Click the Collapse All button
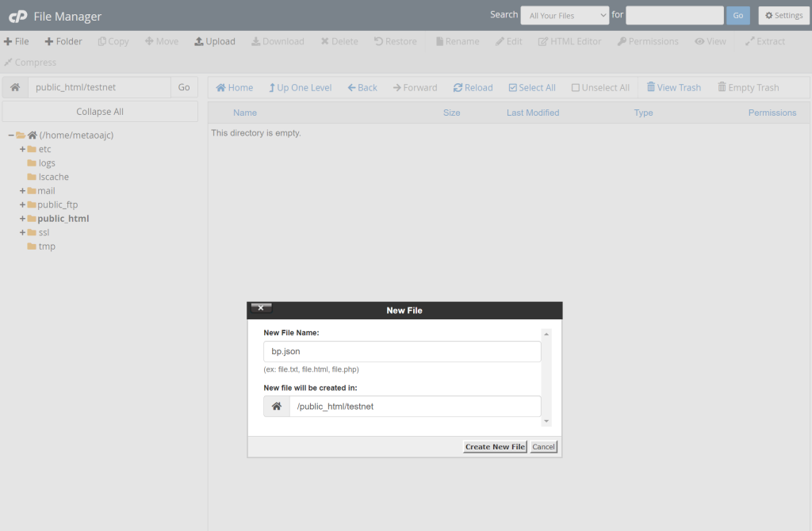This screenshot has width=812, height=531. coord(100,112)
